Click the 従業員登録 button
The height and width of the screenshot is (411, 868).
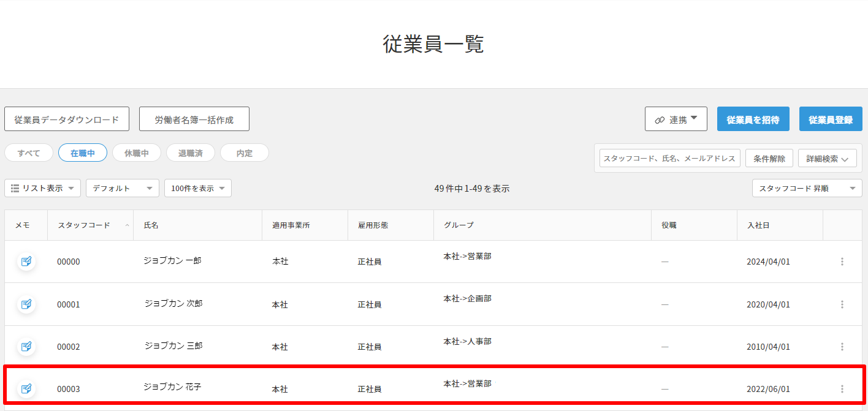point(830,119)
